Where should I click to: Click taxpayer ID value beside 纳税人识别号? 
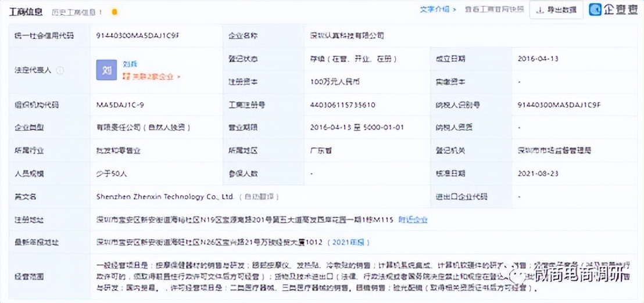click(x=559, y=105)
